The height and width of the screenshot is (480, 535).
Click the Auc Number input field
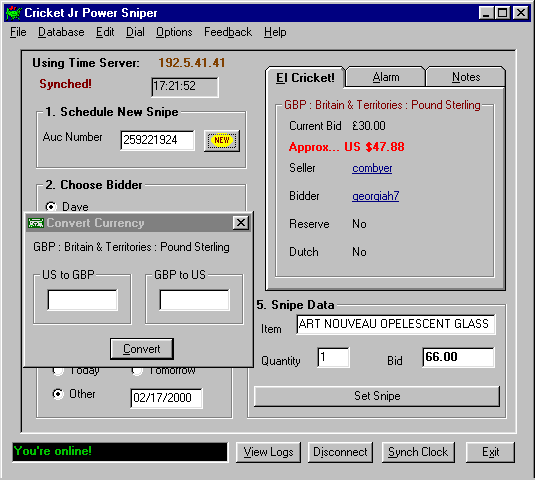[158, 140]
